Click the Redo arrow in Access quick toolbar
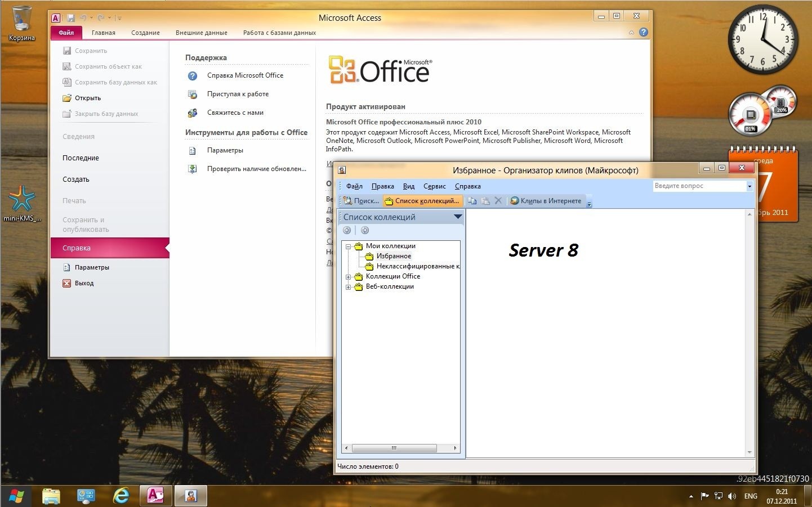812x507 pixels. (101, 18)
